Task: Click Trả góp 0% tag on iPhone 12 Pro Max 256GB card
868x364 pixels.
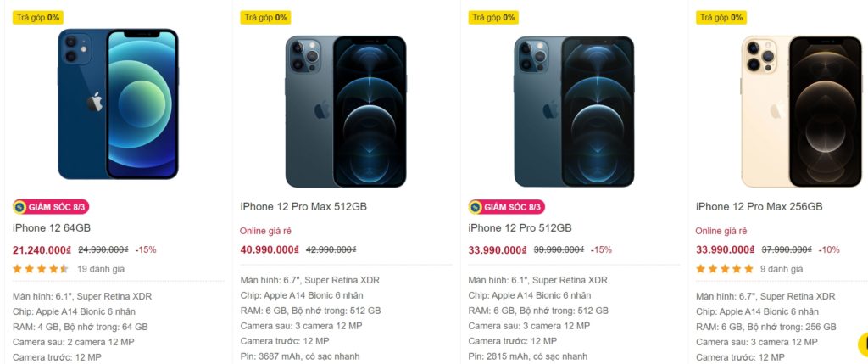Action: (721, 17)
